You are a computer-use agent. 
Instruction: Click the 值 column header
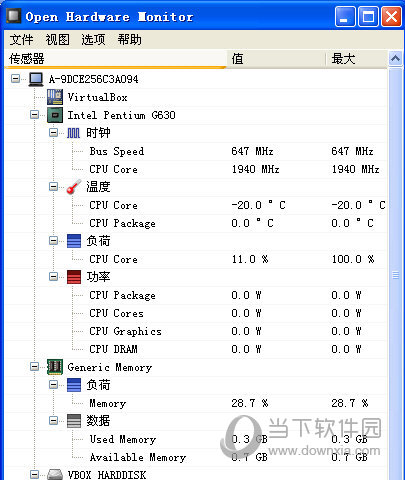click(x=276, y=59)
